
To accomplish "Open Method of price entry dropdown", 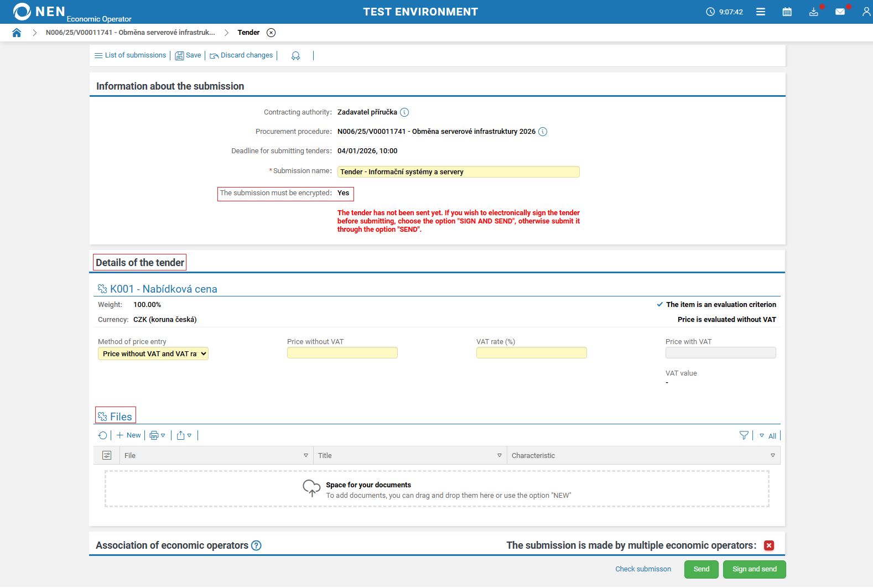I will [153, 354].
